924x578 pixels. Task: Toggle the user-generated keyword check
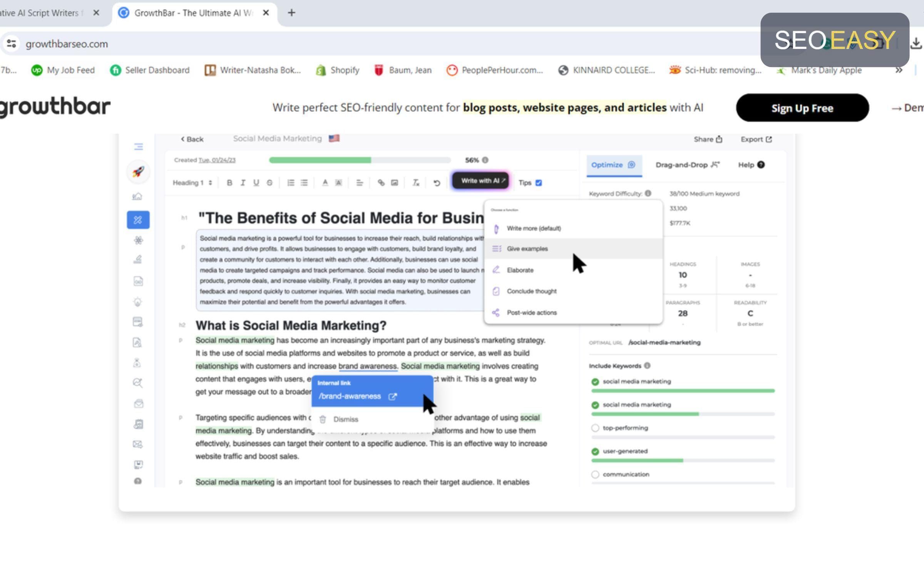click(x=595, y=451)
